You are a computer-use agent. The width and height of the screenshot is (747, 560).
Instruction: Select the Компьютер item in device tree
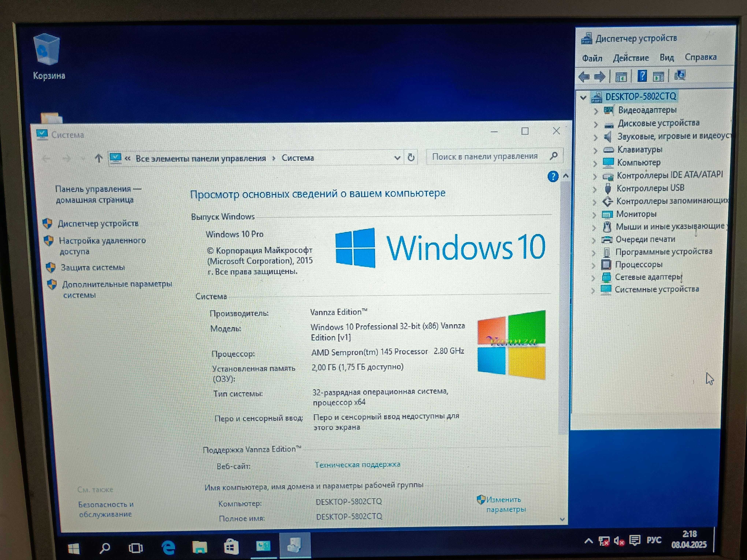click(x=639, y=162)
